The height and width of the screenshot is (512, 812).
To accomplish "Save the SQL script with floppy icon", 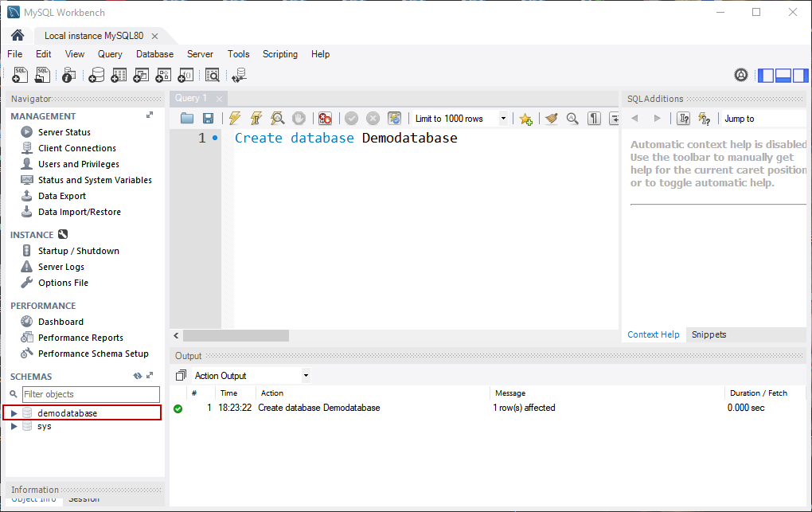I will pyautogui.click(x=208, y=119).
